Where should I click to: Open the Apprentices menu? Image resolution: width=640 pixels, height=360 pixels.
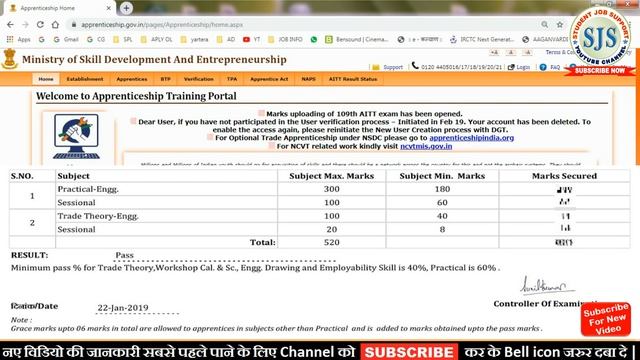click(x=132, y=79)
